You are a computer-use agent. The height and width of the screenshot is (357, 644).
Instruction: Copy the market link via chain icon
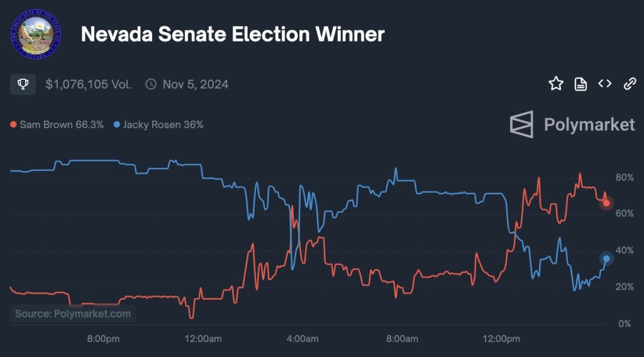pos(629,84)
